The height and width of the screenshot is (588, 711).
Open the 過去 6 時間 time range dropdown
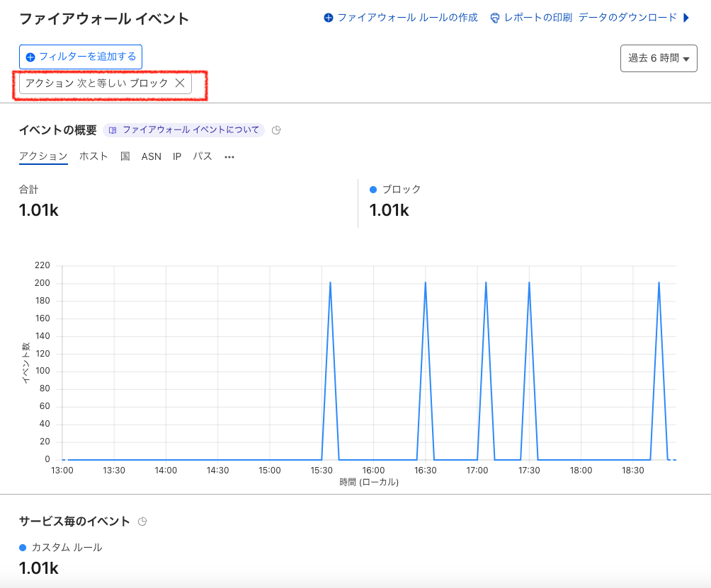[659, 58]
